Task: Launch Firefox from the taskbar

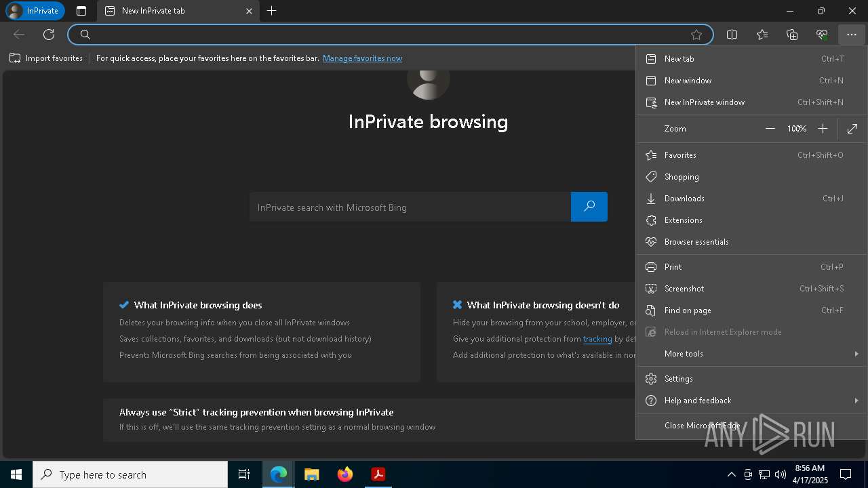Action: pos(345,474)
